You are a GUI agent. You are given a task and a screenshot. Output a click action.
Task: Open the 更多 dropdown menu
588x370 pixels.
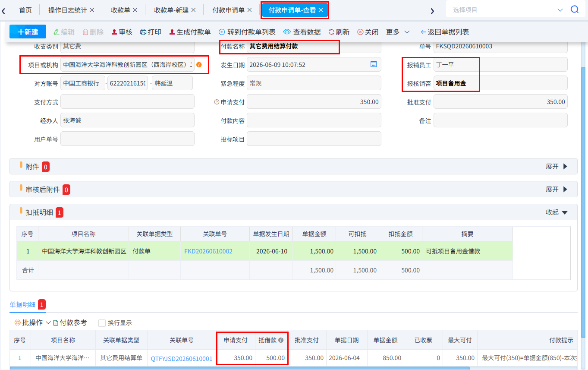[398, 32]
